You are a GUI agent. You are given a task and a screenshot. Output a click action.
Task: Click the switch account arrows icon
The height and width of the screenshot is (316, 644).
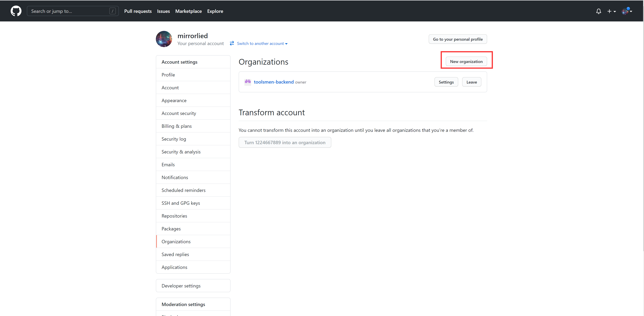point(232,43)
